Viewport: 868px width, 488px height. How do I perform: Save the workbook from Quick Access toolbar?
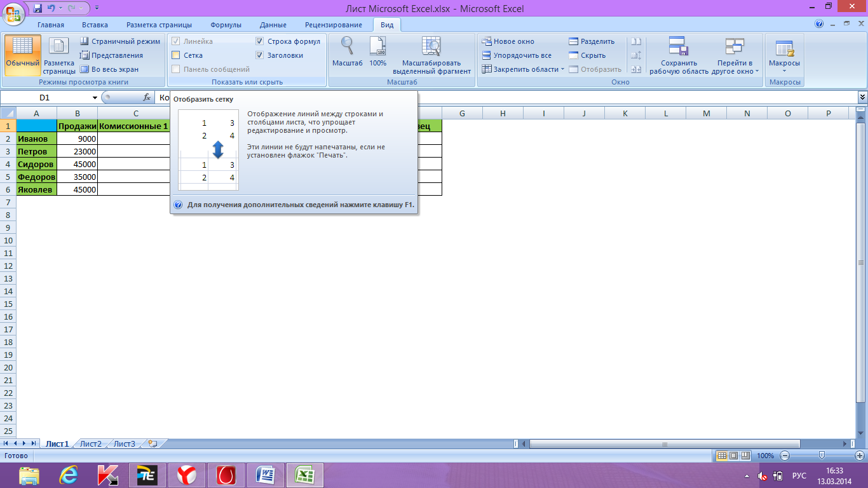pos(37,8)
